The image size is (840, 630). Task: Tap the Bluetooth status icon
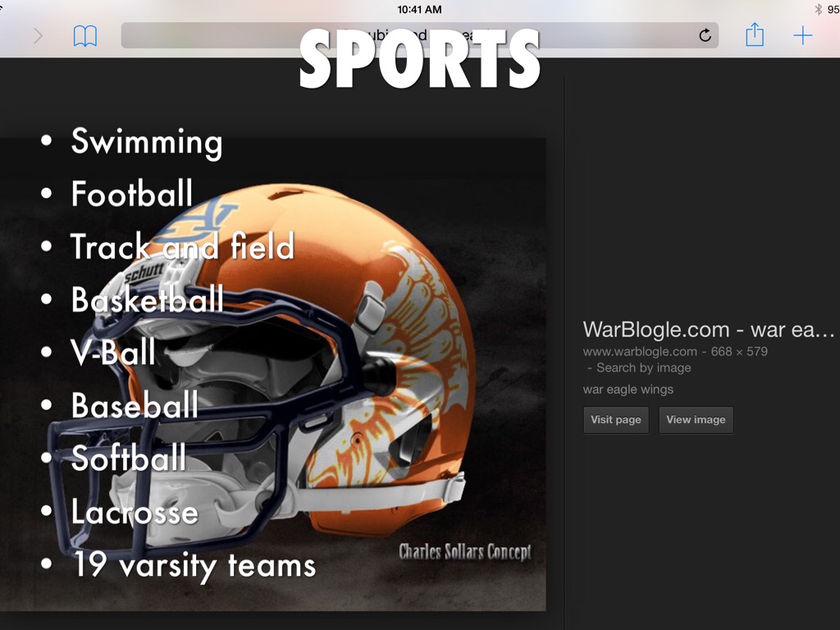[x=818, y=9]
